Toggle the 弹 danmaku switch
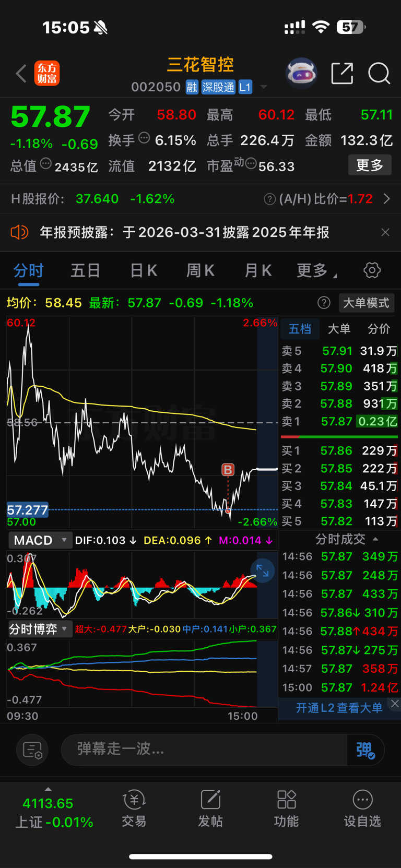 [365, 750]
